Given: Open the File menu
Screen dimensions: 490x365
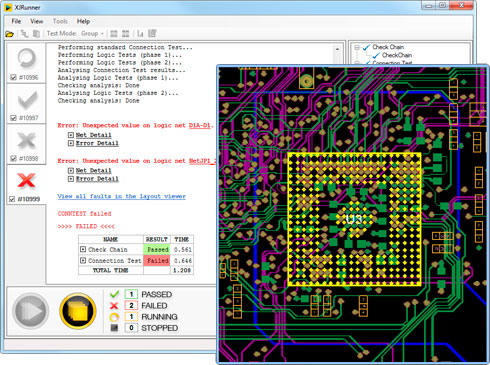Looking at the screenshot, I should 16,21.
